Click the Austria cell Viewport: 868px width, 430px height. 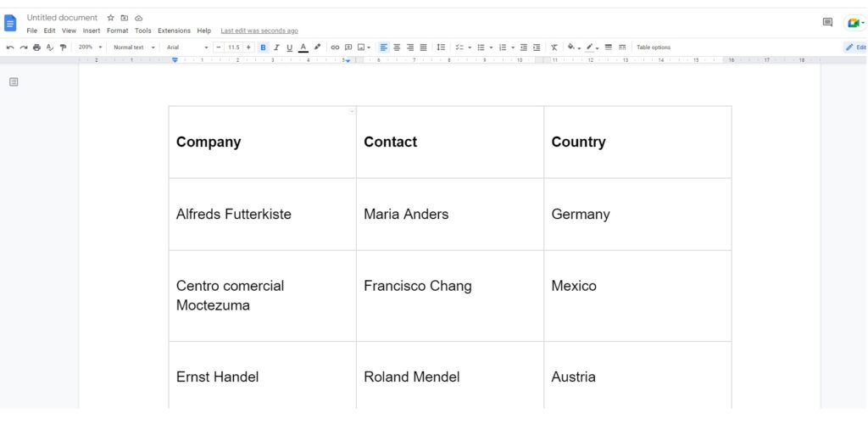pyautogui.click(x=637, y=375)
